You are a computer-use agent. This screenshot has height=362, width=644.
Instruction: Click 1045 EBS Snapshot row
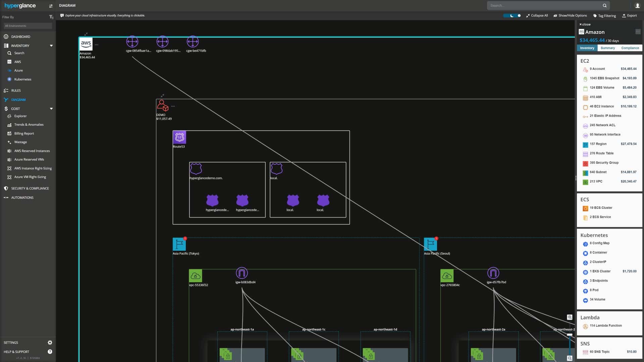pos(609,78)
